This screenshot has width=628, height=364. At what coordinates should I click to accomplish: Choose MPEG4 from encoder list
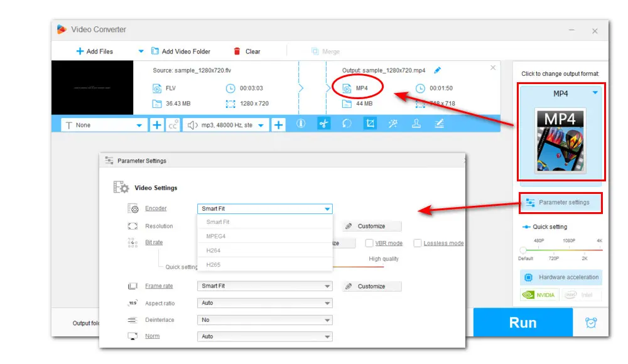coord(265,236)
